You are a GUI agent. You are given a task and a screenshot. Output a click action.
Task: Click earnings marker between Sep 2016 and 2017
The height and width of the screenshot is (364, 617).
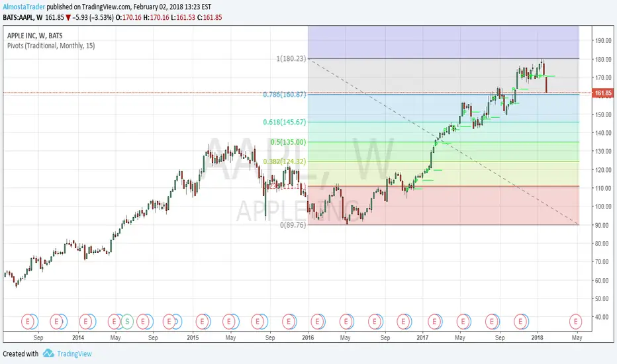pos(404,322)
